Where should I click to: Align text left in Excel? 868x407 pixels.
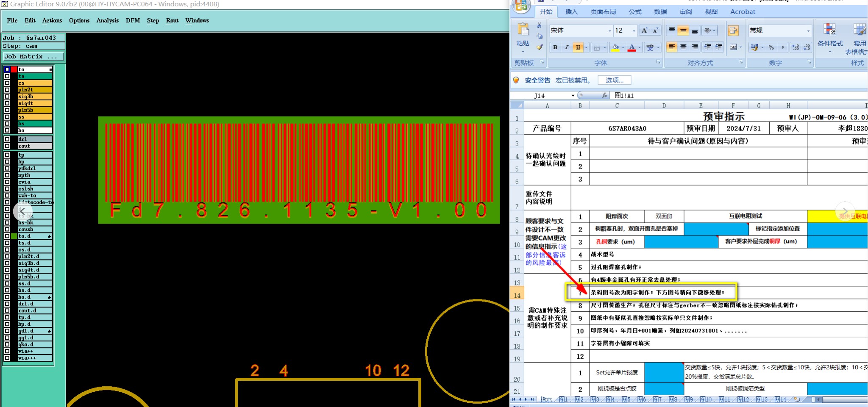coord(672,47)
